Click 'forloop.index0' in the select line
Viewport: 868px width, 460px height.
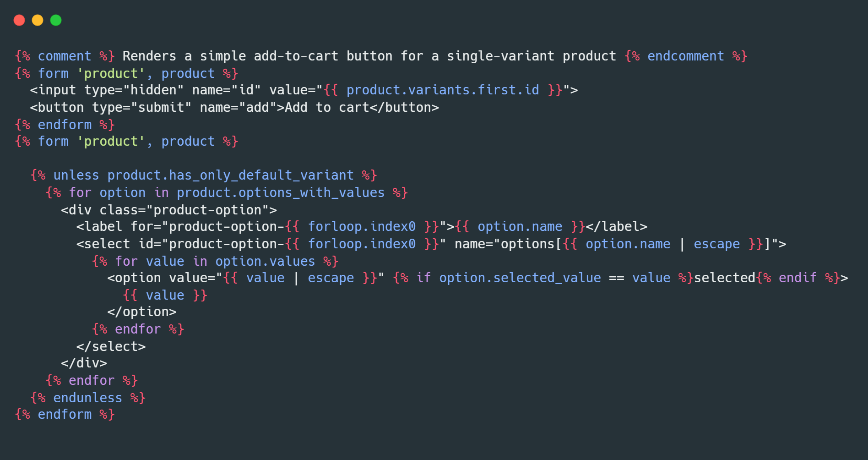coord(362,244)
